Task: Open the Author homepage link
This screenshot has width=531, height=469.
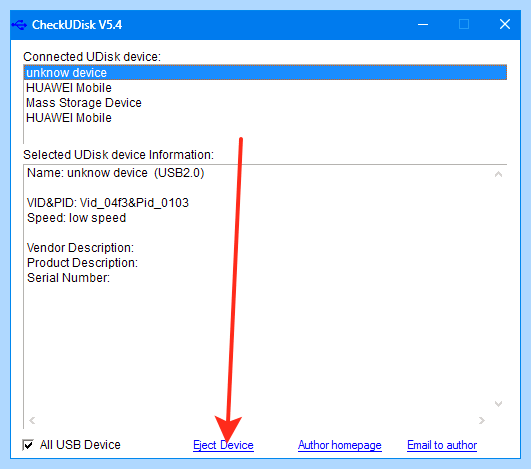Action: [x=340, y=445]
